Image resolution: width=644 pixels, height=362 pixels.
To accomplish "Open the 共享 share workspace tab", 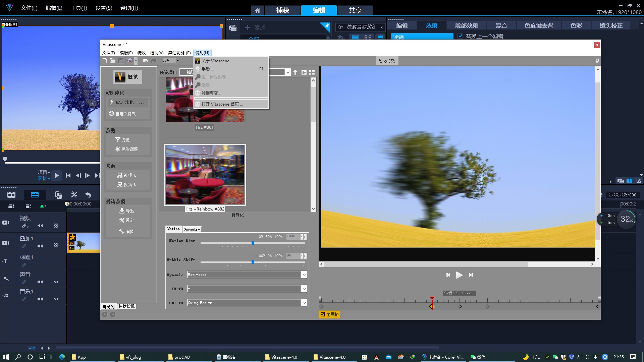I will point(355,10).
